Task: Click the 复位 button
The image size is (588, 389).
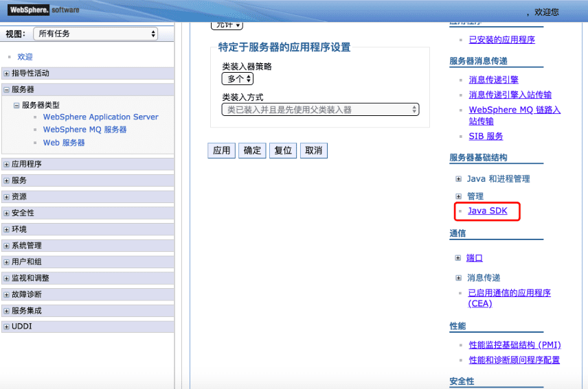Action: click(283, 150)
